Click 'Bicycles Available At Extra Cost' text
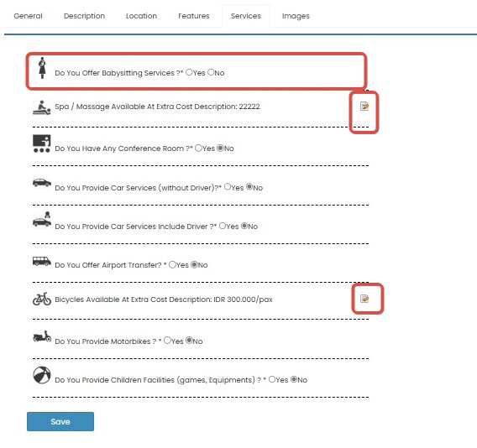 (x=111, y=300)
